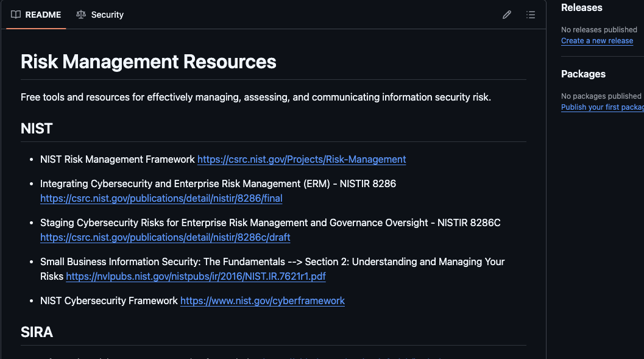Open the NISTIR 8286c draft link
Viewport: 644px width, 359px height.
click(165, 237)
